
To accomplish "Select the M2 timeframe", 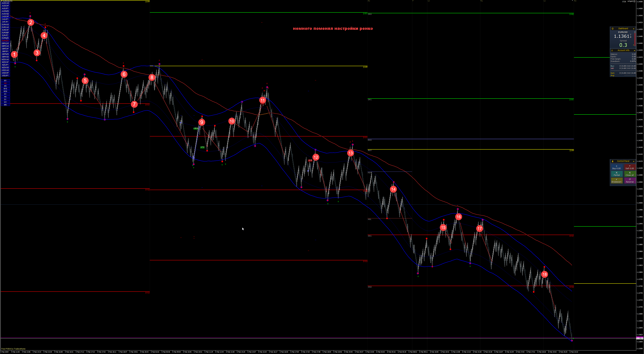I will pos(5,83).
